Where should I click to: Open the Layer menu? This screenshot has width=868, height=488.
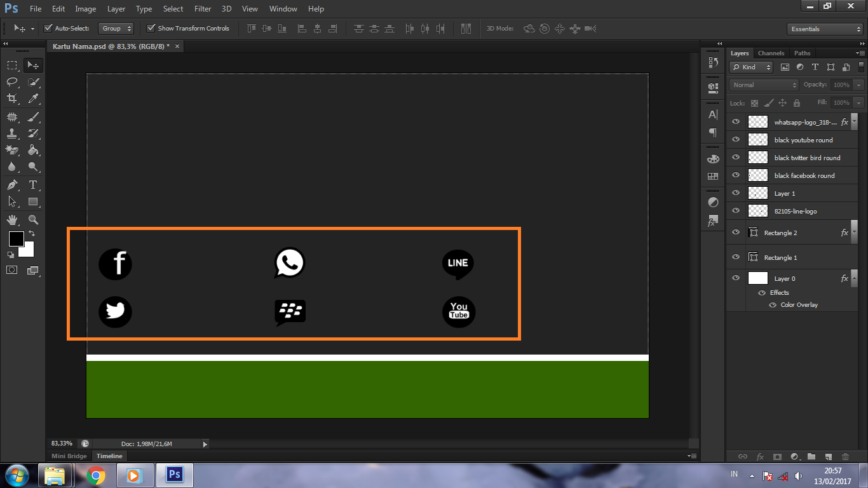tap(116, 9)
